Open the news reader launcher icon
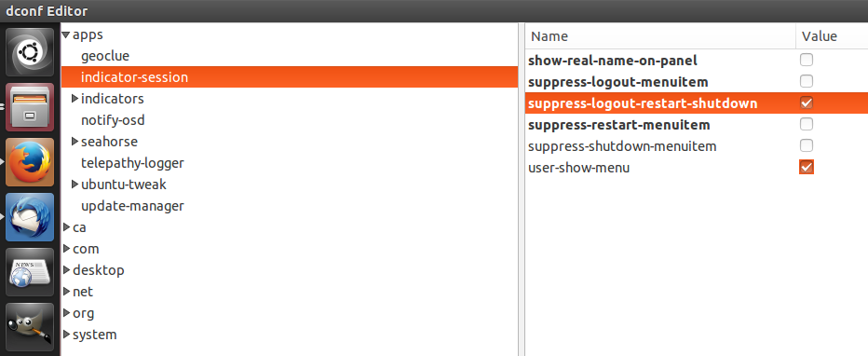Viewport: 868px width, 356px height. coord(30,272)
